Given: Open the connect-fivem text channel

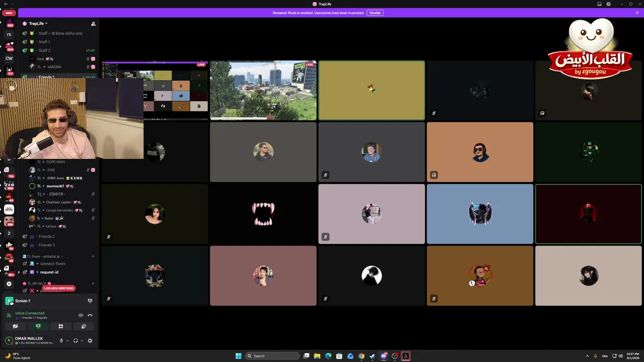Looking at the screenshot, I should click(59, 263).
